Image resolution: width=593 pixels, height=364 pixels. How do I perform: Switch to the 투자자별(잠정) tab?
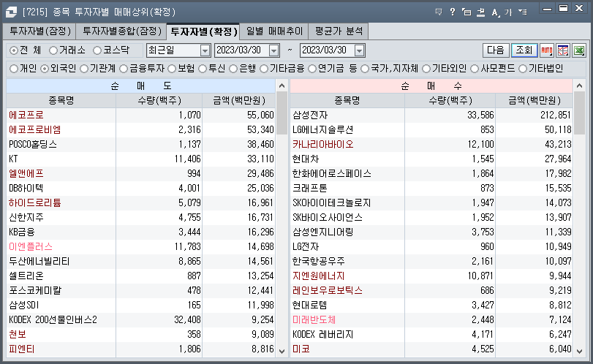pos(39,31)
